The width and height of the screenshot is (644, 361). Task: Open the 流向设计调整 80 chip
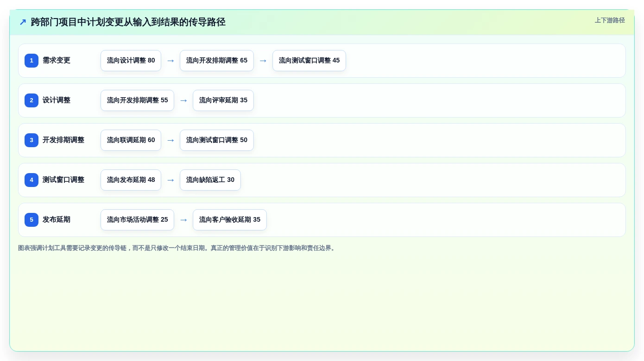(x=131, y=61)
